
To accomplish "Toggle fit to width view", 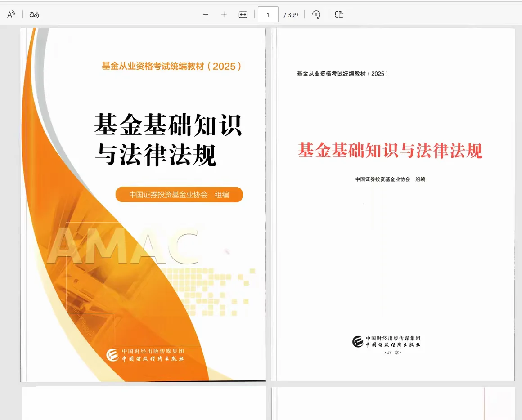I will tap(243, 15).
